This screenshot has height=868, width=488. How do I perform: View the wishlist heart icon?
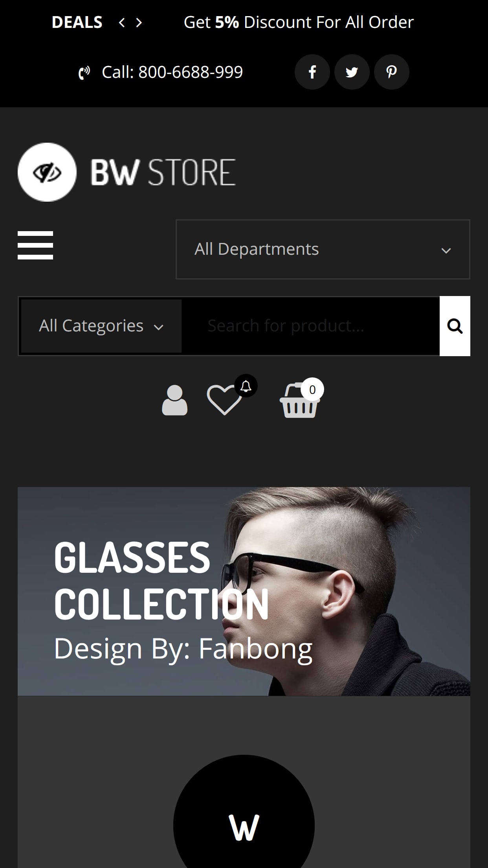pyautogui.click(x=224, y=400)
